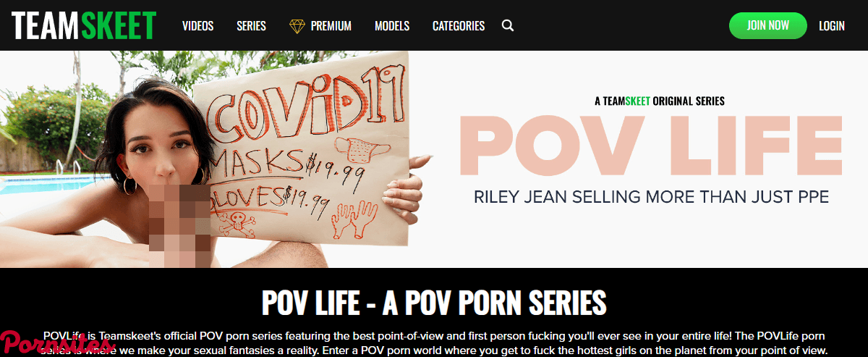This screenshot has width=868, height=357.
Task: Expand the Categories menu
Action: tap(459, 26)
